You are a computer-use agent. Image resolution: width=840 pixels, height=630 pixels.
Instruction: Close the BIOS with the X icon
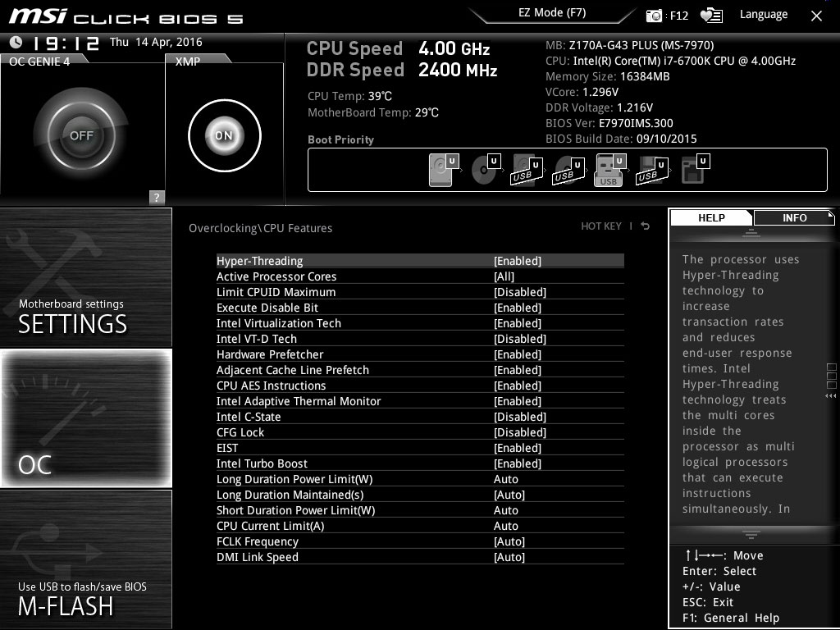(816, 16)
